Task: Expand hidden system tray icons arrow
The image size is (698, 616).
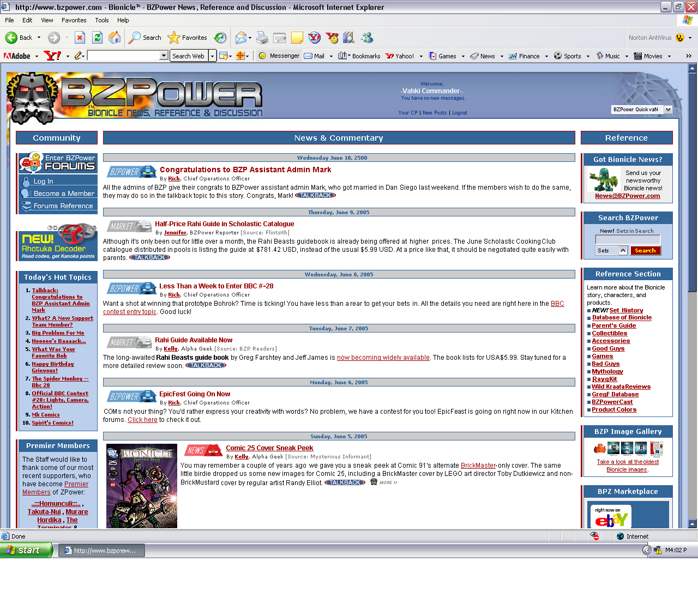Action: click(646, 551)
